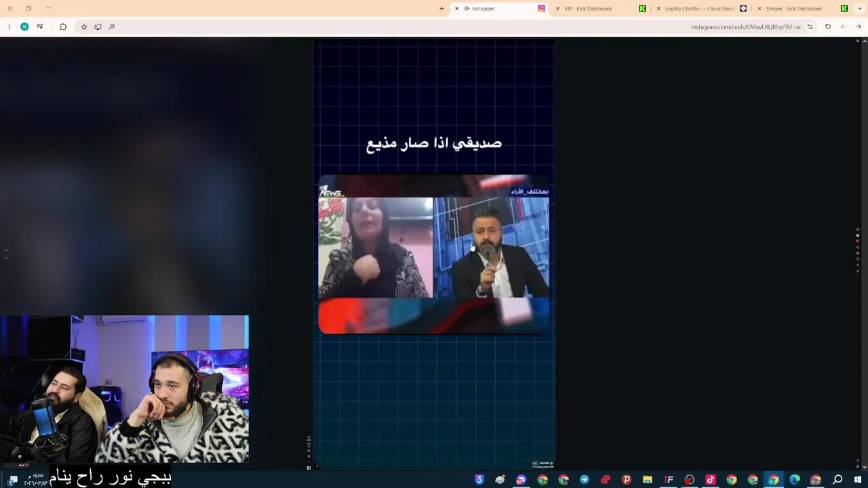The image size is (868, 488).
Task: Open the Paint palette icon in taskbar
Action: 500,480
